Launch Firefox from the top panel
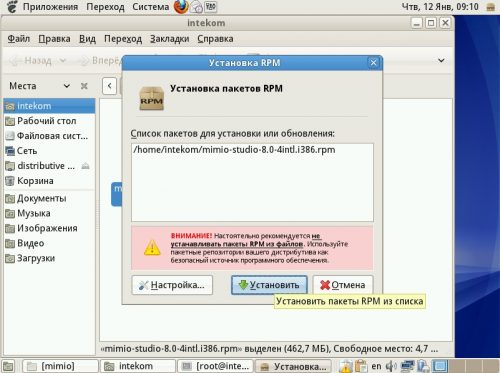Image resolution: width=500 pixels, height=373 pixels. [181, 7]
